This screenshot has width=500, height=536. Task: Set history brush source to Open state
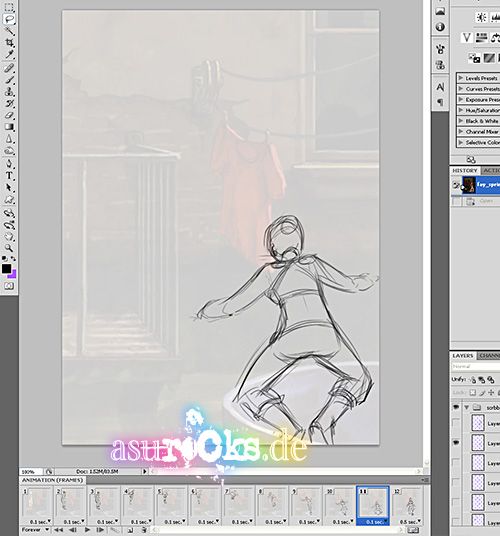click(x=456, y=201)
